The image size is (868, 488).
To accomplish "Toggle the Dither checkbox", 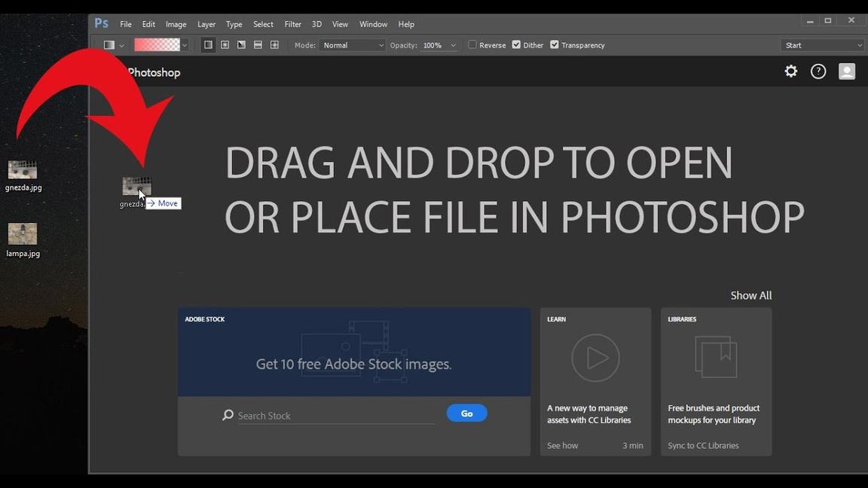I will [516, 45].
